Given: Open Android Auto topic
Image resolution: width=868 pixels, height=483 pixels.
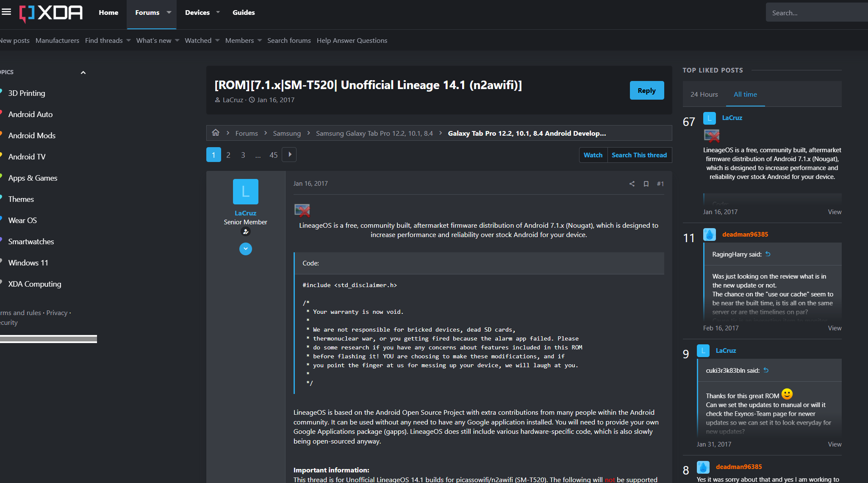Looking at the screenshot, I should coord(31,114).
